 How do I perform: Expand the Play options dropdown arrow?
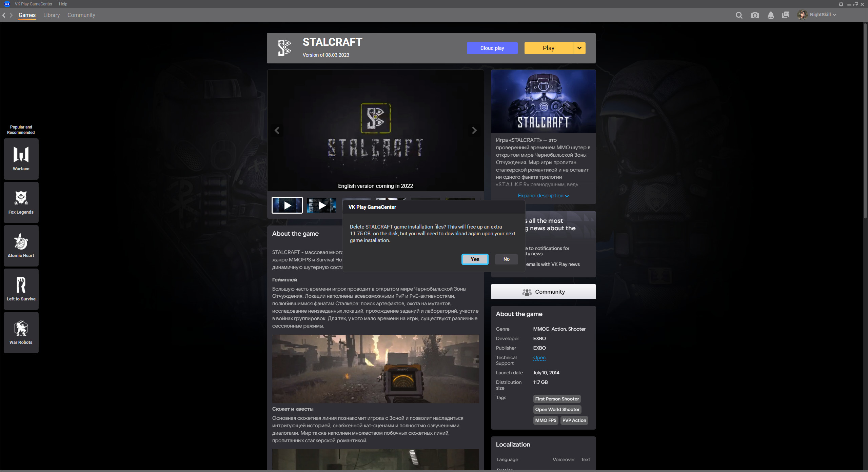tap(579, 48)
